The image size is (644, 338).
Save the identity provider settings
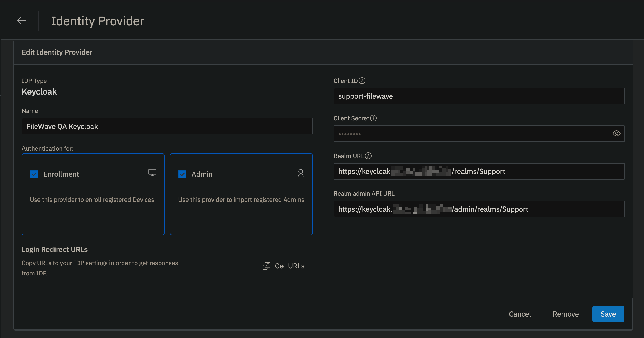(608, 314)
